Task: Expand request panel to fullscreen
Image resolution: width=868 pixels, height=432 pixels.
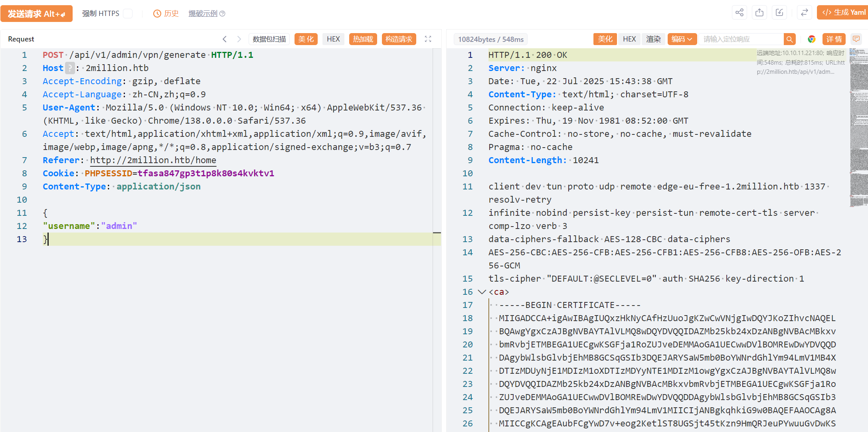Action: click(428, 39)
